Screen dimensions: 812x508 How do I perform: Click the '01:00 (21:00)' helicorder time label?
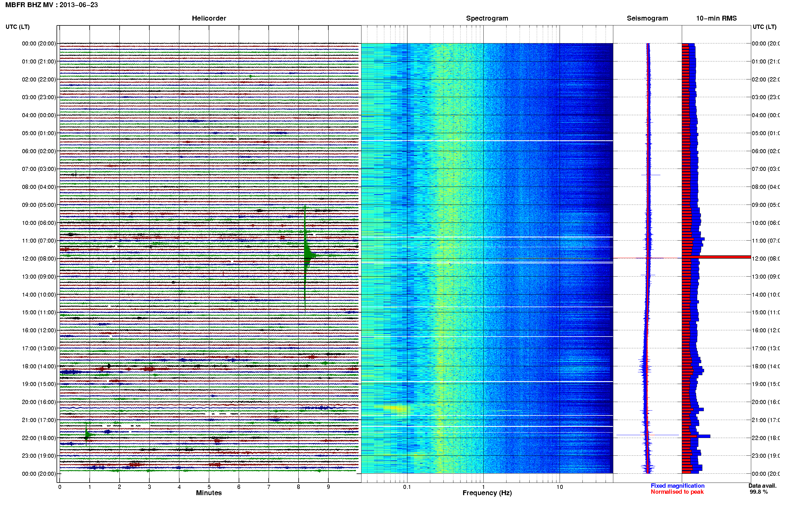pos(39,61)
